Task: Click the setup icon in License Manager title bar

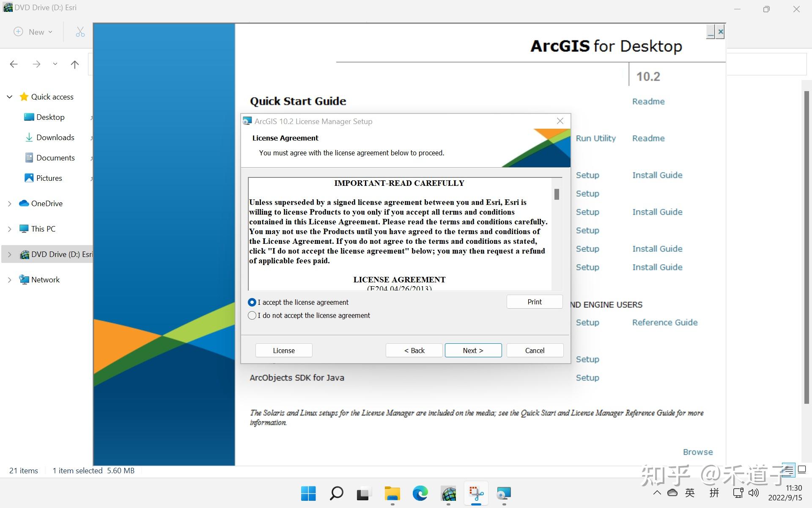Action: pos(247,121)
